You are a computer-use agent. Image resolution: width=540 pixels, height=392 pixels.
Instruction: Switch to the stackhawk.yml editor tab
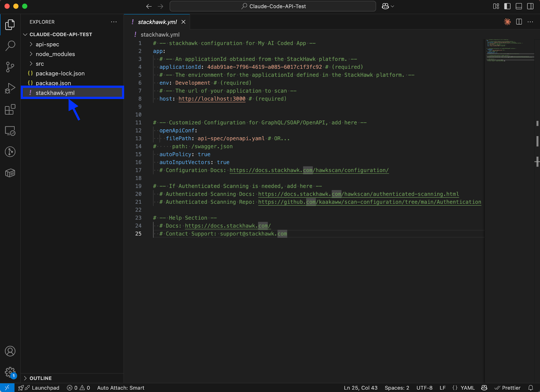(157, 22)
